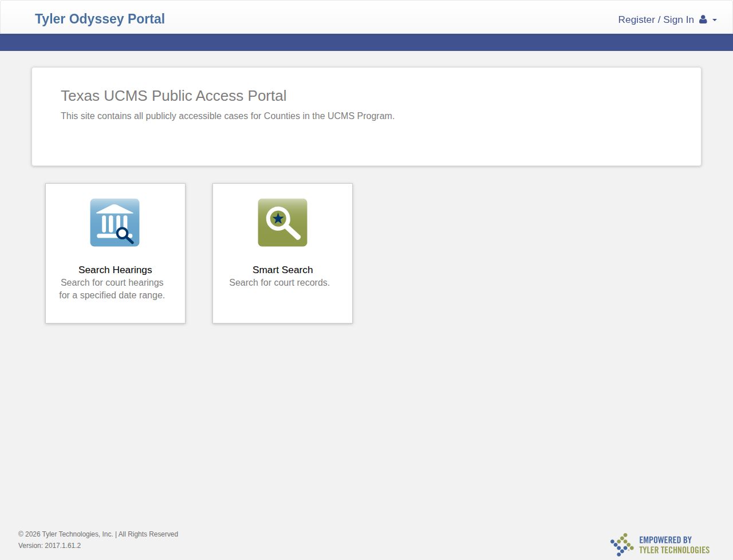Open Register / Sign In link
733x560 pixels.
click(656, 19)
